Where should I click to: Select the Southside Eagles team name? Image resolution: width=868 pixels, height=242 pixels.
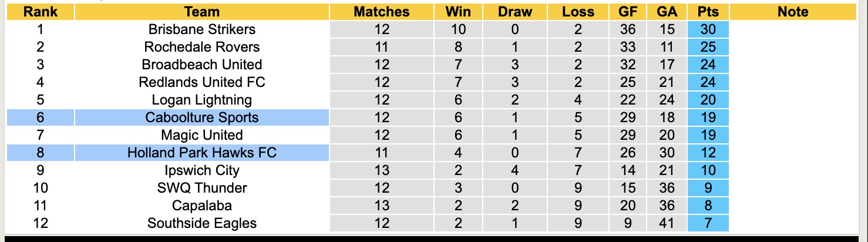[x=201, y=223]
